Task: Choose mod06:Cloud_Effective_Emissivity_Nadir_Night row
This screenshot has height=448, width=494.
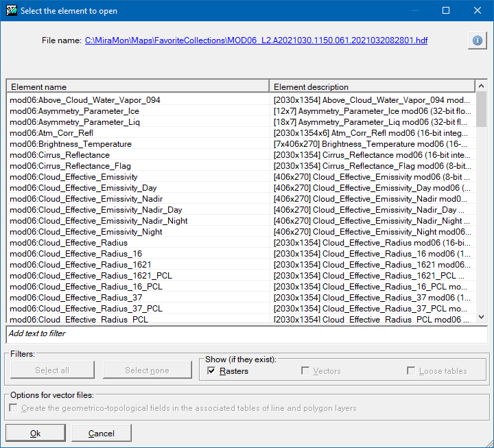Action: coord(99,221)
